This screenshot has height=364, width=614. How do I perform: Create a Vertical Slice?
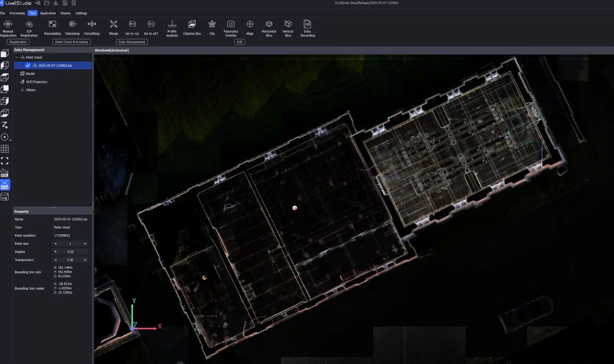click(288, 28)
